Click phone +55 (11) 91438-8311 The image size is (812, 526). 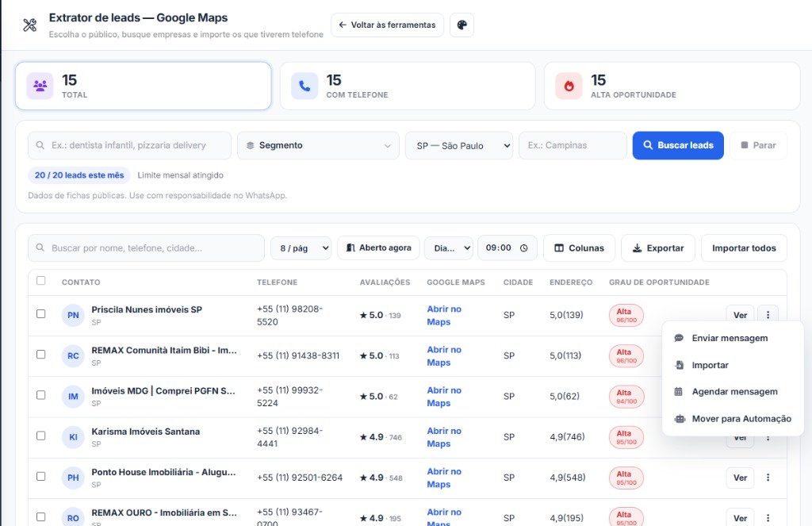click(x=298, y=356)
